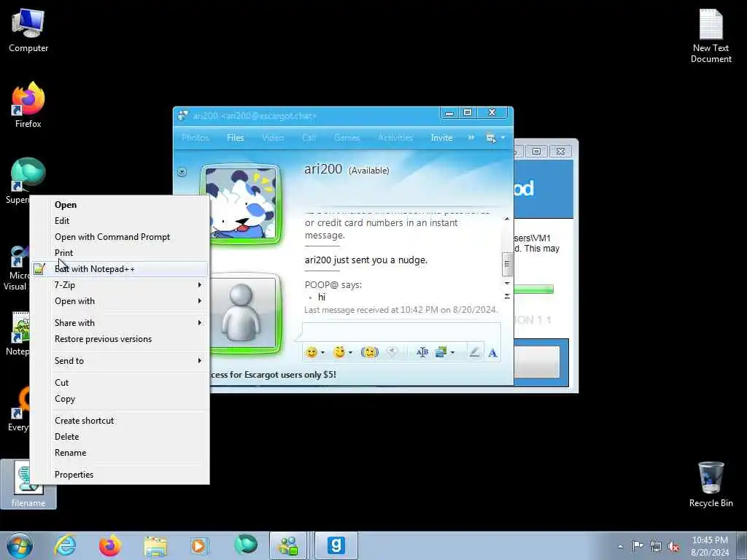
Task: Click Photos in the chat toolbar
Action: point(196,138)
